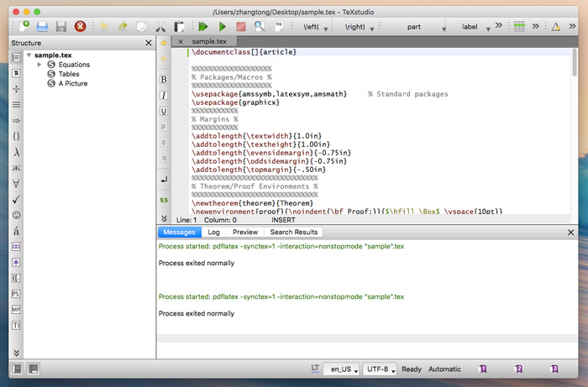The image size is (588, 387).
Task: Expand more side panel icons at bottom
Action: [16, 353]
